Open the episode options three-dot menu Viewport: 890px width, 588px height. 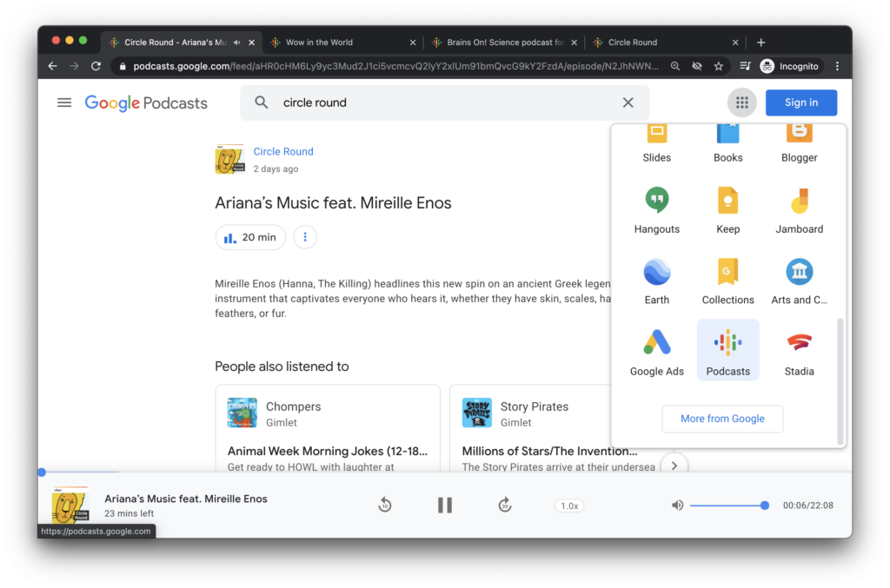click(304, 236)
